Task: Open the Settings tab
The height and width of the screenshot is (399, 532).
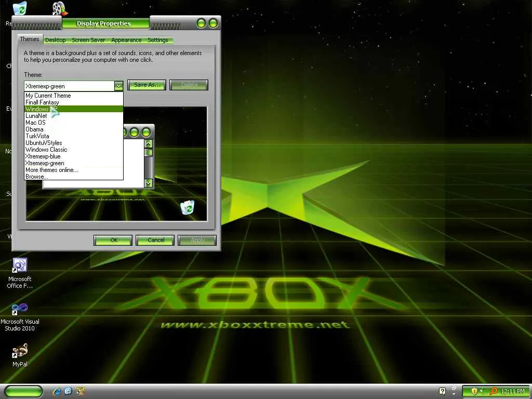Action: [158, 40]
